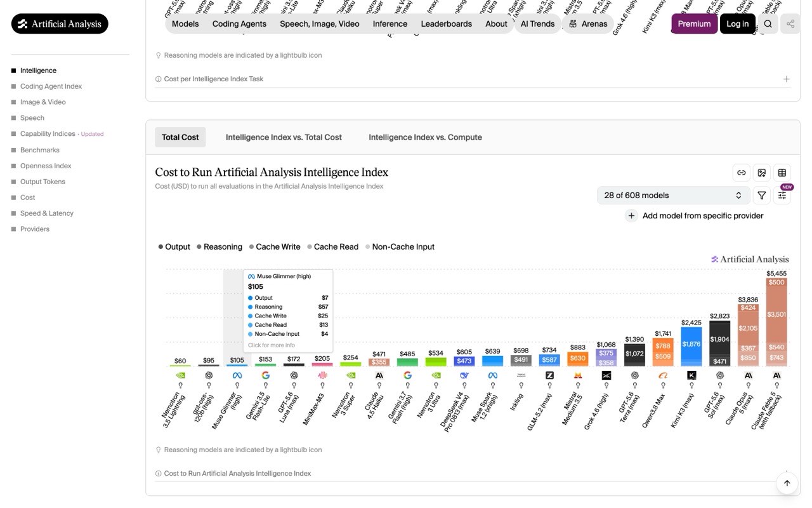812x508 pixels.
Task: Click DeepSeek whale logo under DeepSeek V4
Action: tap(464, 375)
